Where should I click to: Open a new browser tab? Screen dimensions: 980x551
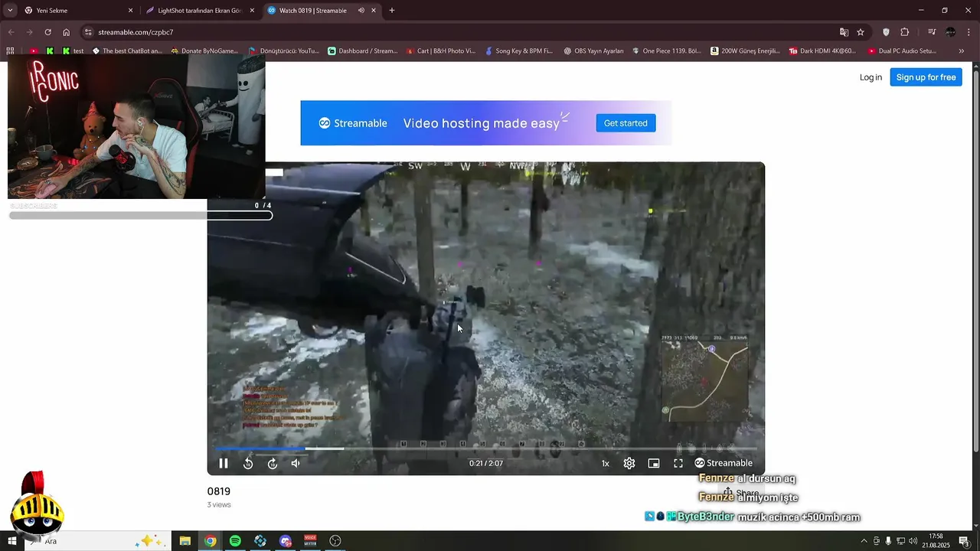click(x=392, y=11)
